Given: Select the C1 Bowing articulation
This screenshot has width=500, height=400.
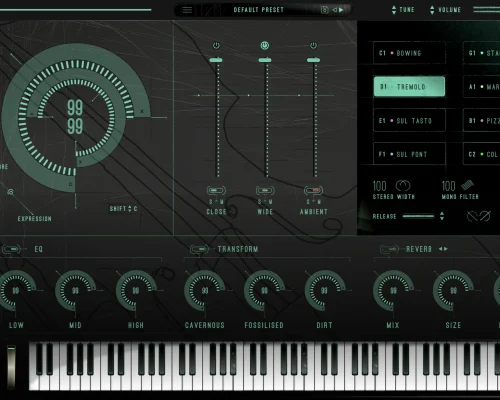Looking at the screenshot, I should pyautogui.click(x=409, y=53).
